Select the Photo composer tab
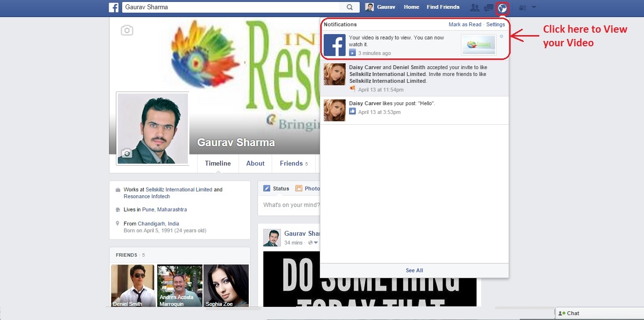 point(308,188)
